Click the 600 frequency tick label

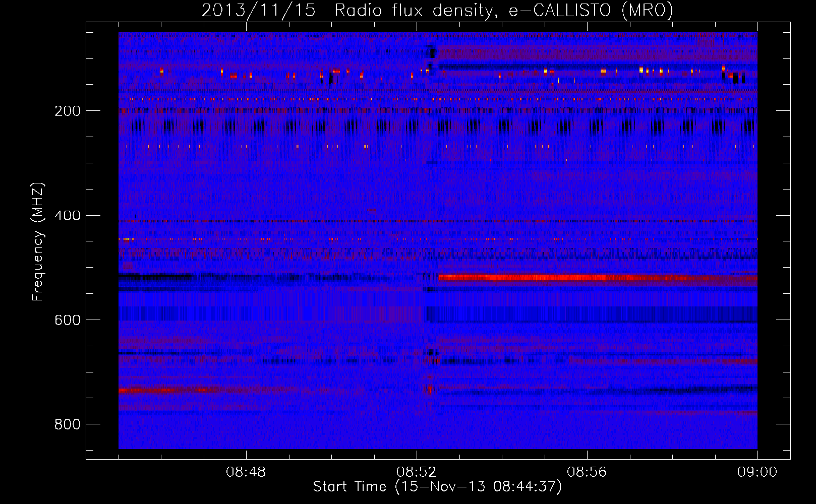coord(68,321)
